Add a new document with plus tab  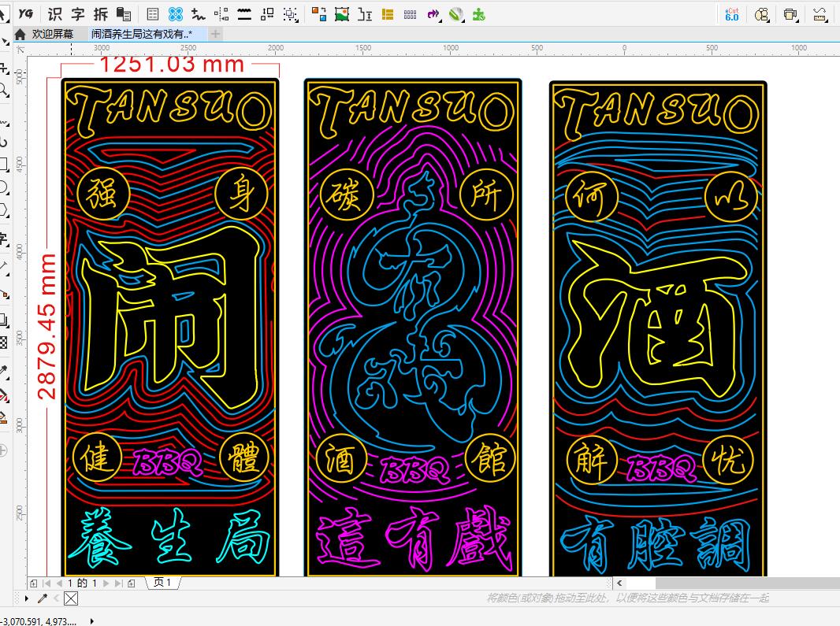click(215, 35)
